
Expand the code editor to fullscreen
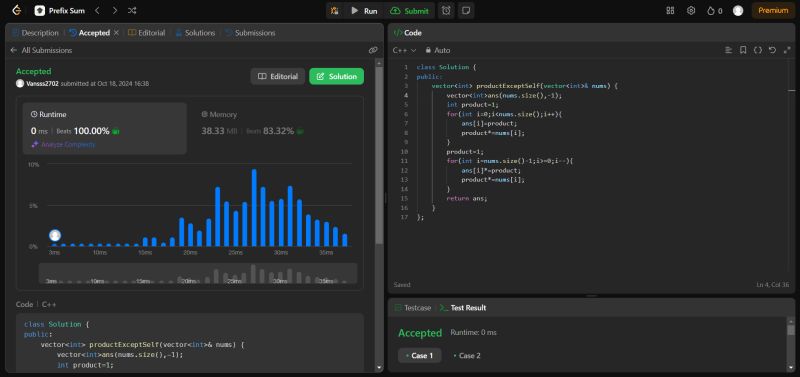(x=787, y=50)
